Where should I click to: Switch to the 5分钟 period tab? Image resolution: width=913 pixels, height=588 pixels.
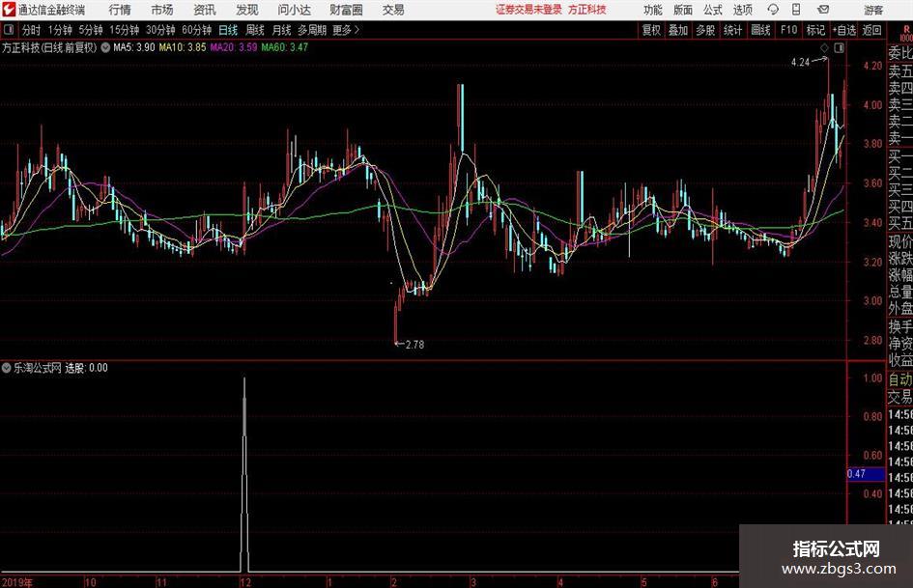[x=91, y=30]
